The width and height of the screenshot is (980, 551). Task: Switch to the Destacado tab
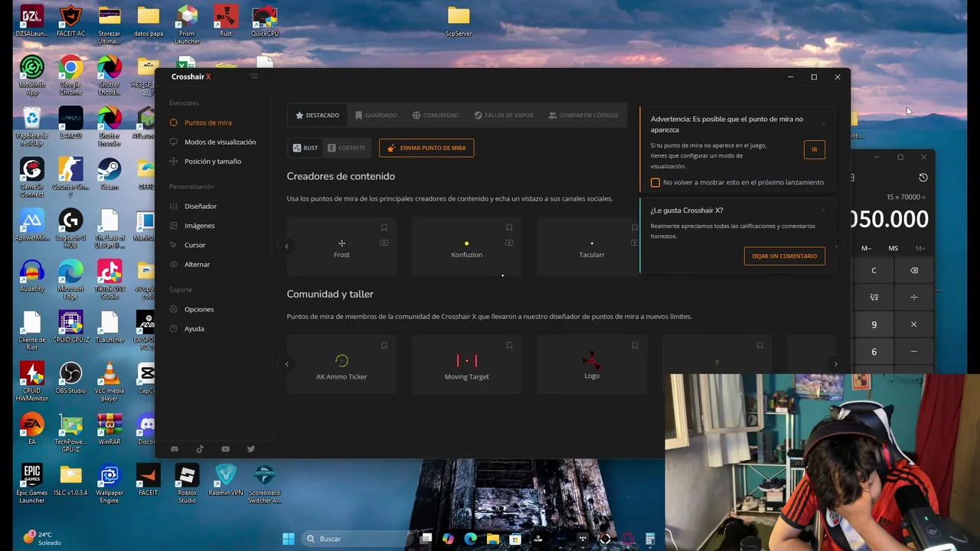[317, 116]
